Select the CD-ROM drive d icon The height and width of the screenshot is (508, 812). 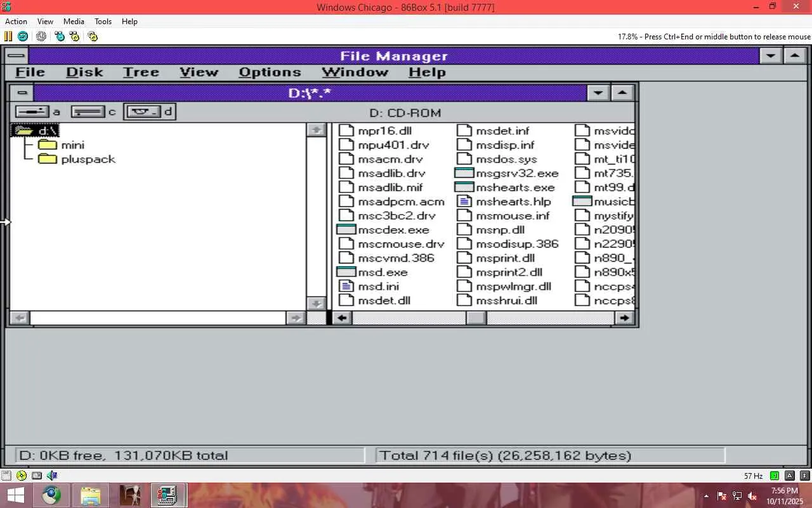(149, 112)
